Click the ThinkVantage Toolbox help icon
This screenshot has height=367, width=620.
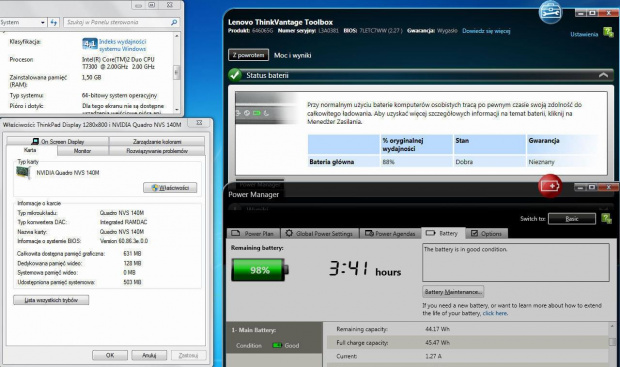pyautogui.click(x=608, y=33)
